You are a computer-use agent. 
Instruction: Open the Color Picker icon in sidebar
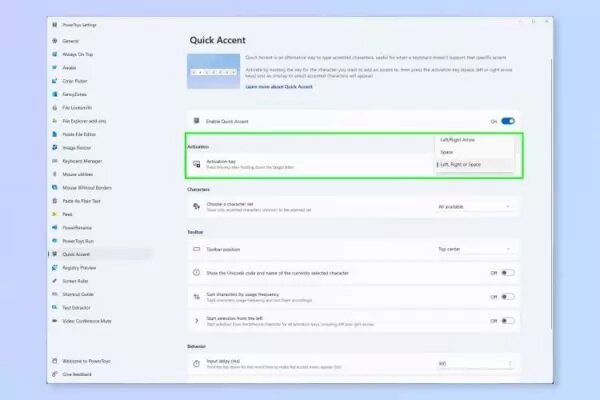pyautogui.click(x=55, y=81)
